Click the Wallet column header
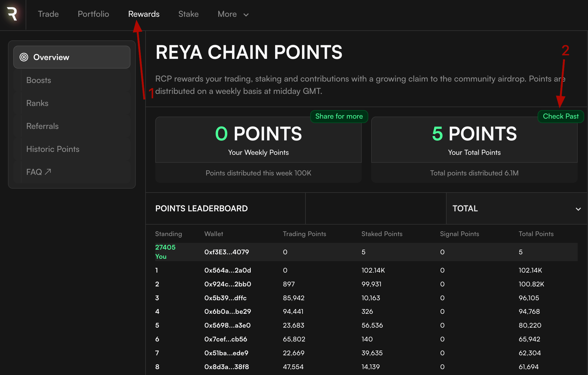This screenshot has height=375, width=588. click(214, 234)
